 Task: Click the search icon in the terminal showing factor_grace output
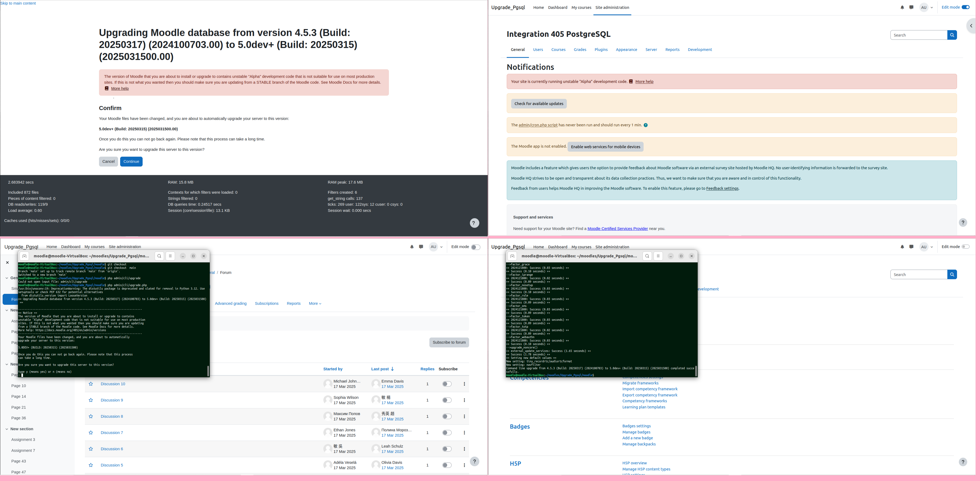647,256
